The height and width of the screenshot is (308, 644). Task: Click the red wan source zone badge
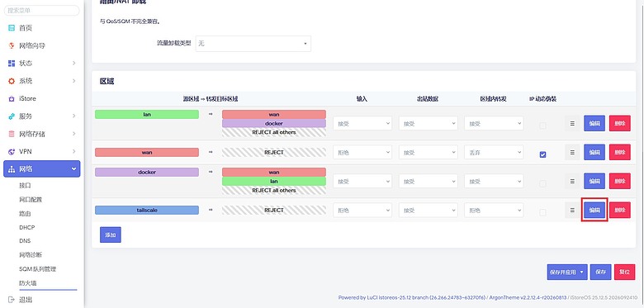pyautogui.click(x=147, y=153)
